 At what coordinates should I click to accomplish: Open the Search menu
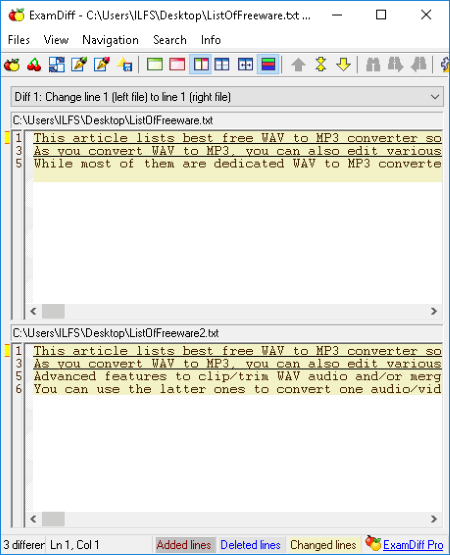(x=170, y=40)
